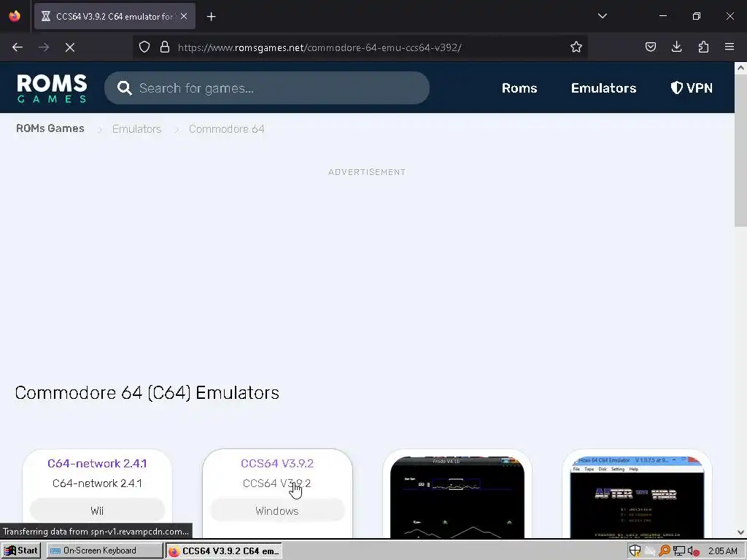Open the Roms navigation menu
The height and width of the screenshot is (560, 747).
[x=519, y=88]
